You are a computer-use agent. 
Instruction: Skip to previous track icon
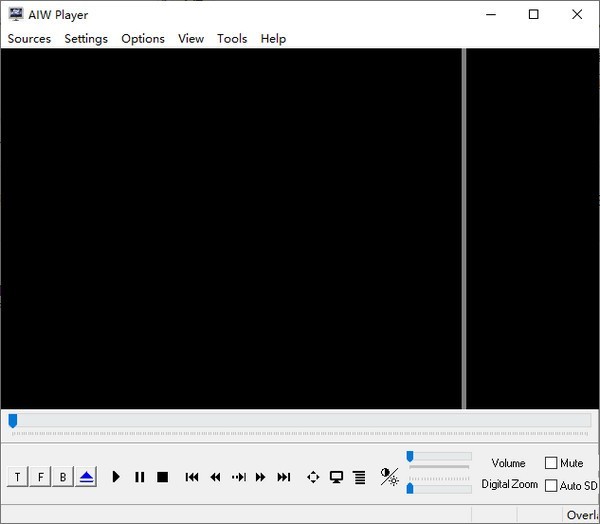tap(192, 477)
